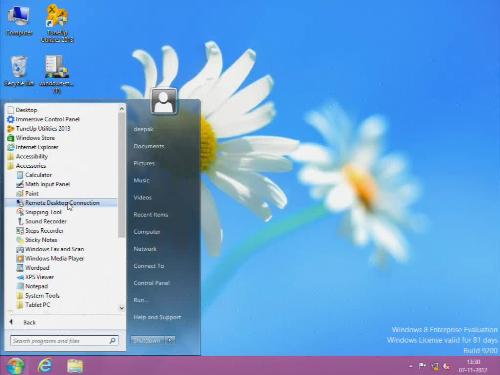Open Network from the Start menu
The height and width of the screenshot is (375, 500).
pyautogui.click(x=145, y=249)
